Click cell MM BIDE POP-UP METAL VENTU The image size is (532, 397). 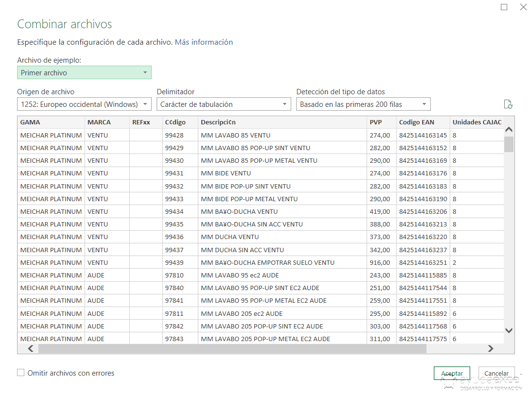click(282, 199)
